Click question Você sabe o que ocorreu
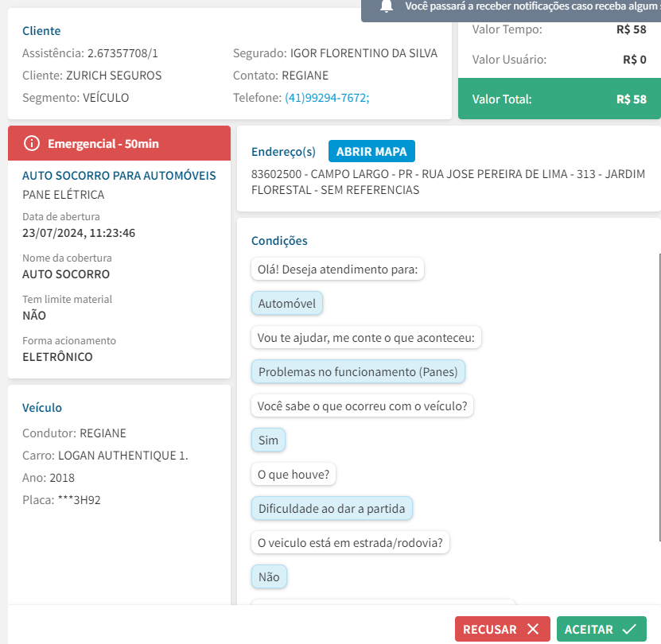 coord(363,405)
